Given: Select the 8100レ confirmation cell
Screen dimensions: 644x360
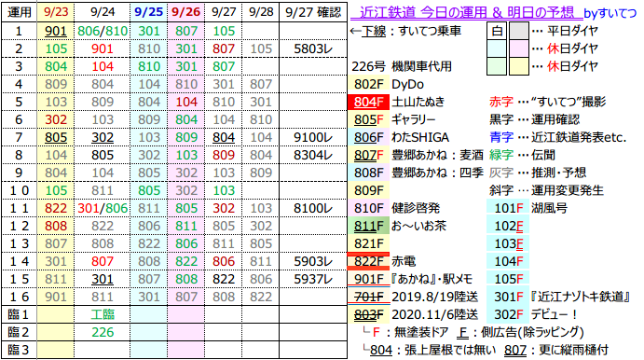Looking at the screenshot, I should point(313,208).
